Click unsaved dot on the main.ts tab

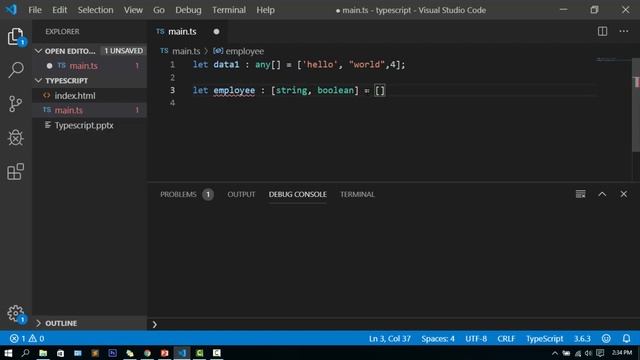[216, 31]
